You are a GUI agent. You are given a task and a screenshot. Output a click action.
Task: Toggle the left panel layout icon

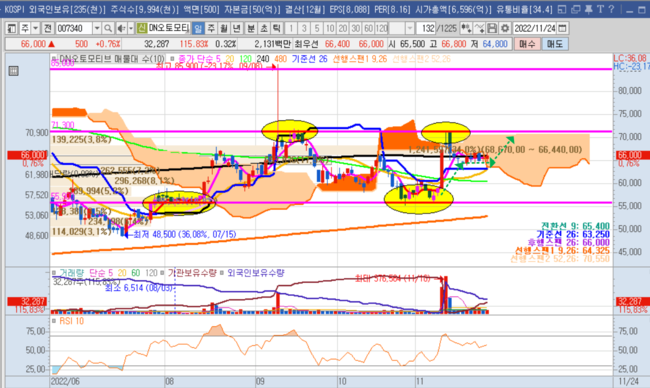coord(12,28)
